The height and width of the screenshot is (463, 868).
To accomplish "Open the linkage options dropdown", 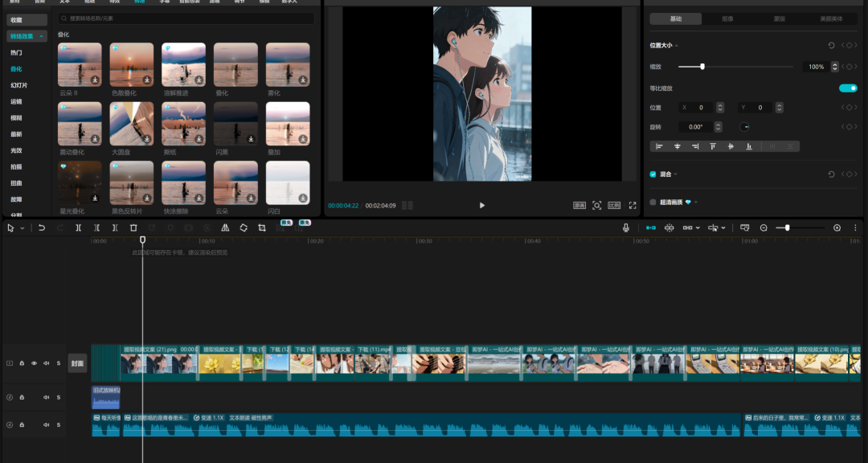I will pyautogui.click(x=698, y=227).
